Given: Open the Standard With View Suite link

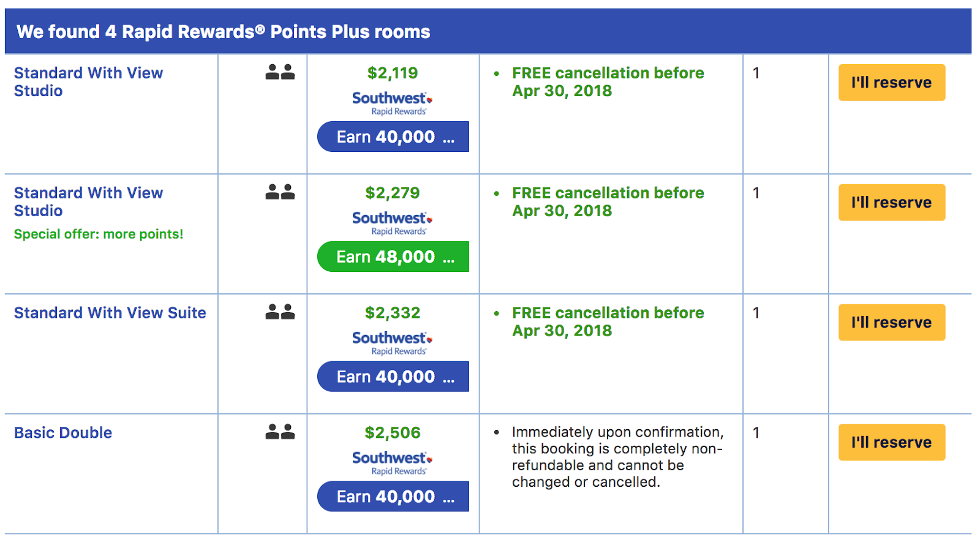Looking at the screenshot, I should point(110,313).
